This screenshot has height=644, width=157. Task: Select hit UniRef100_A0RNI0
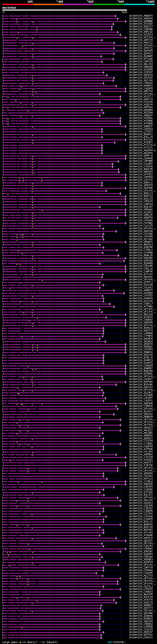(141, 86)
